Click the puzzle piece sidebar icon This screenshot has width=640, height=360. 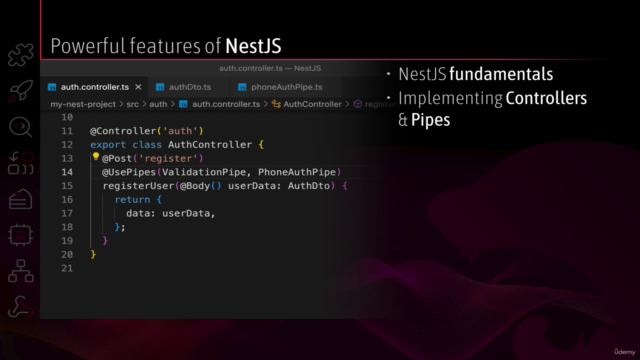(20, 55)
